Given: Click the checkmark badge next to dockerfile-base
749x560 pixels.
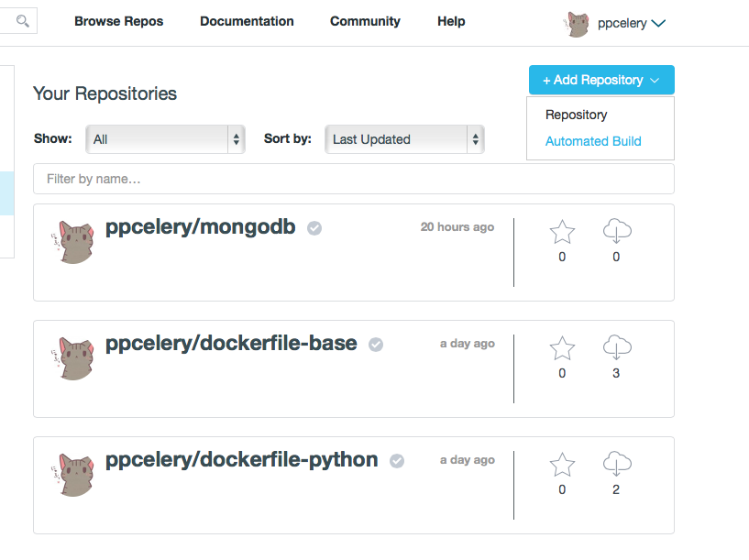Looking at the screenshot, I should tap(376, 345).
